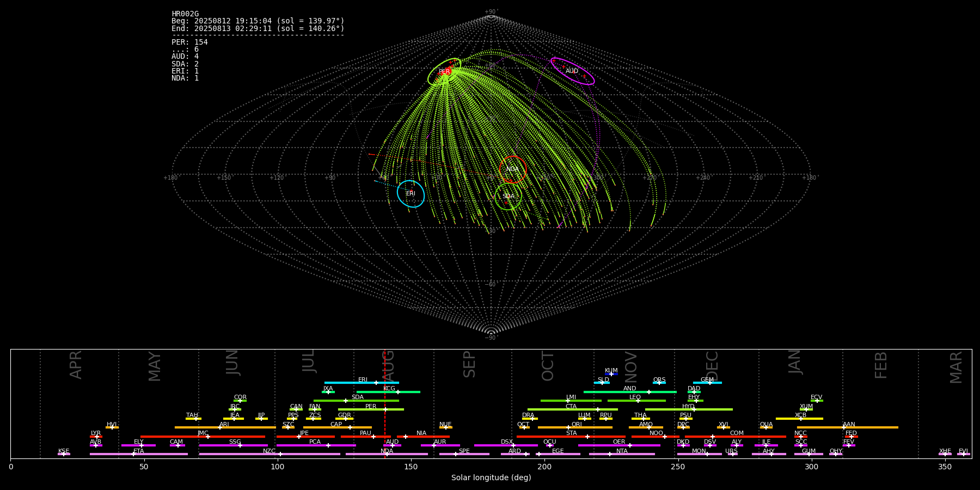This screenshot has width=980, height=490.
Task: Select the 'Beg: 20250812 19:15:04' line
Action: click(258, 21)
